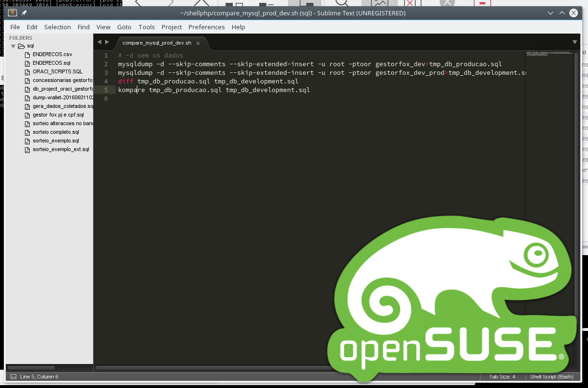Viewport: 588px width, 388px height.
Task: Open the Preferences menu
Action: pos(206,27)
